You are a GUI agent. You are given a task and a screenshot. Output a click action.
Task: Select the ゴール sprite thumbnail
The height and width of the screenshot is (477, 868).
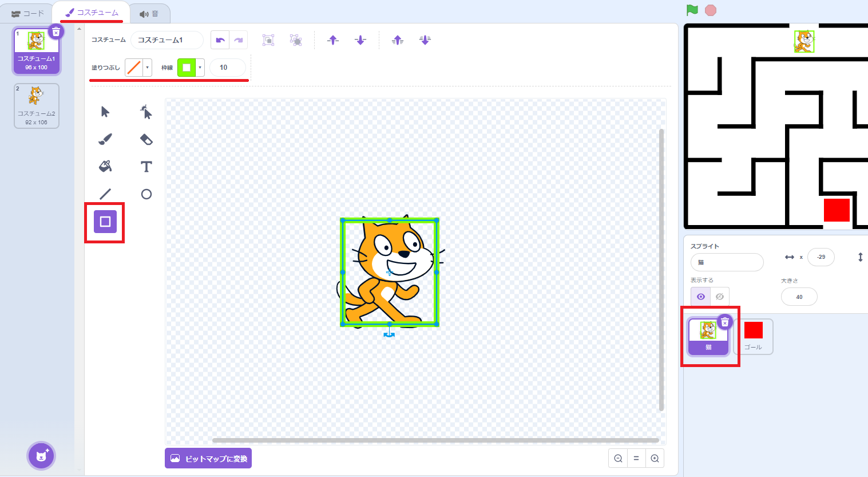[x=753, y=336]
